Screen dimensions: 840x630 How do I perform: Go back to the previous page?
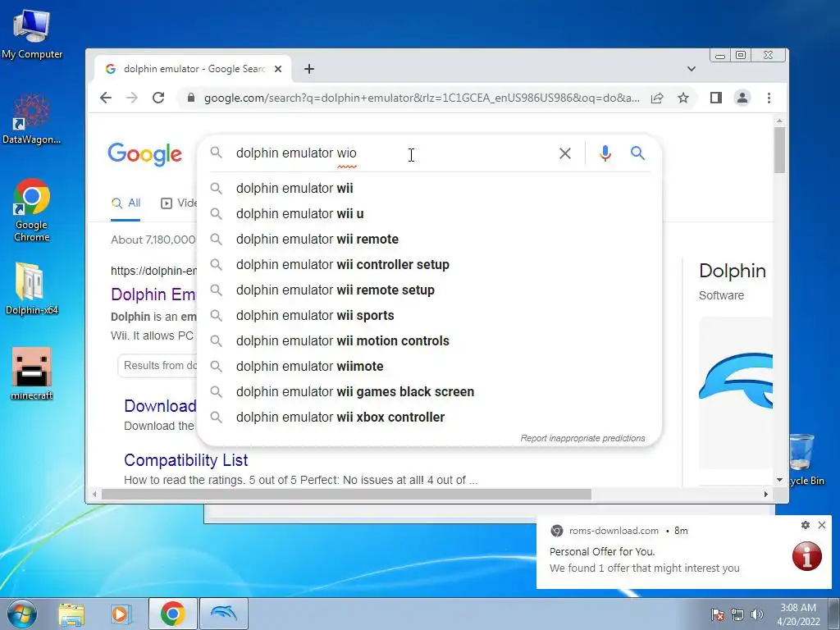(106, 98)
